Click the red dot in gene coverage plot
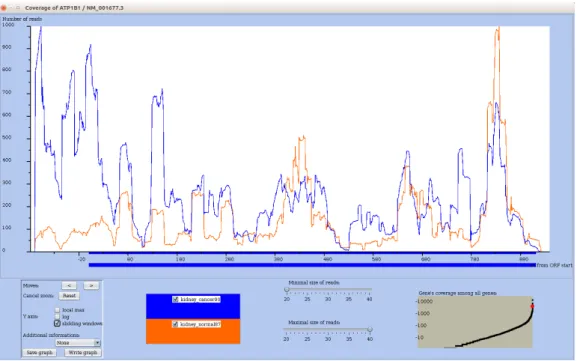Screen dimensions: 577x361 click(x=532, y=306)
